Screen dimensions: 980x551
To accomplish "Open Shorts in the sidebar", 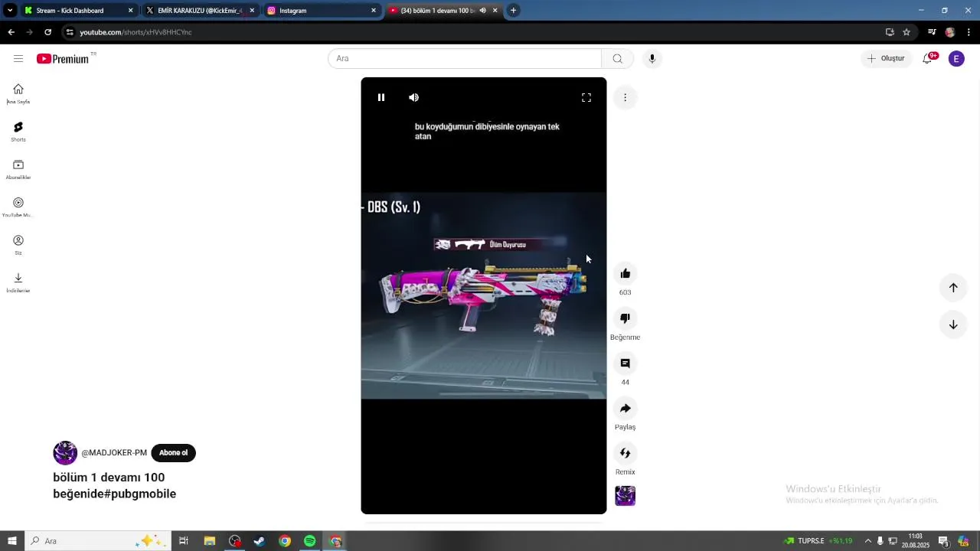I will point(18,131).
